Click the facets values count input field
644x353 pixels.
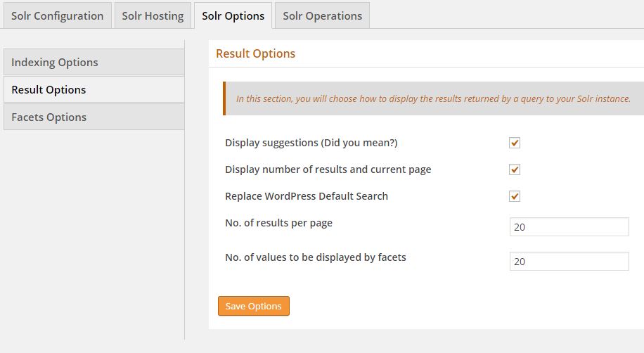[569, 261]
